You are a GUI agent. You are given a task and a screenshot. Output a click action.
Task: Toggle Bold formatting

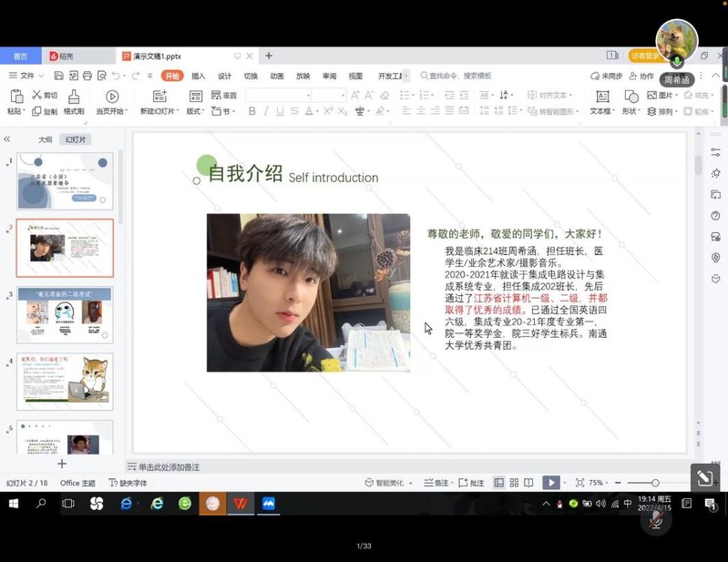(x=252, y=111)
